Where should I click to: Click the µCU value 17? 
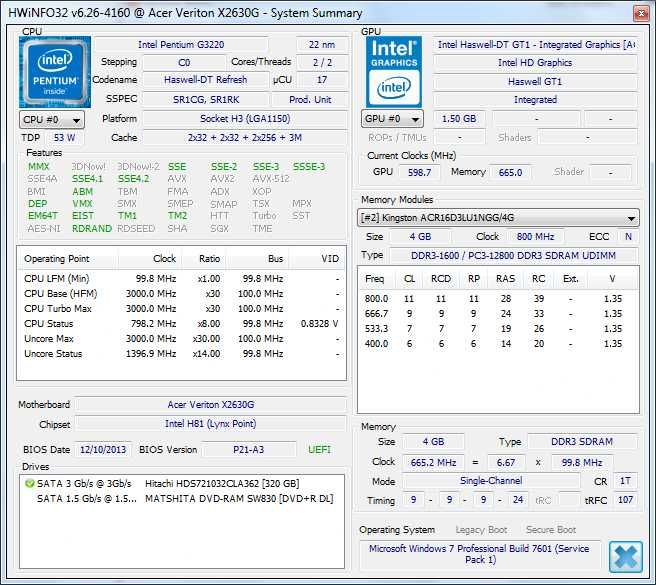[322, 80]
